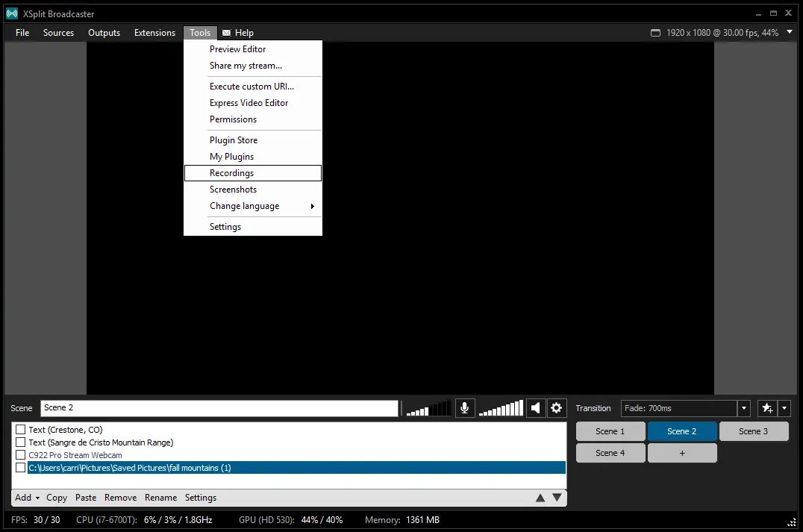Screen dimensions: 803x532
Task: Select Execute custom URI... entry
Action: [x=253, y=87]
